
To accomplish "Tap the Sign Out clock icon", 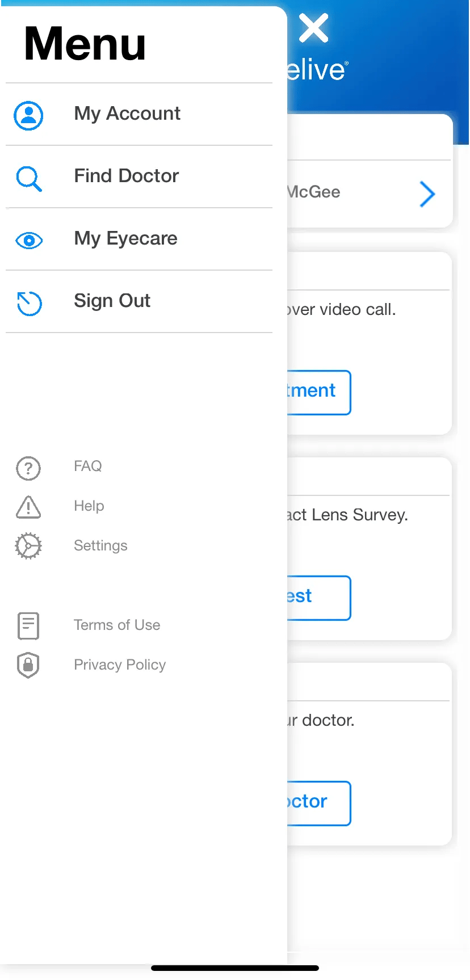I will point(28,304).
